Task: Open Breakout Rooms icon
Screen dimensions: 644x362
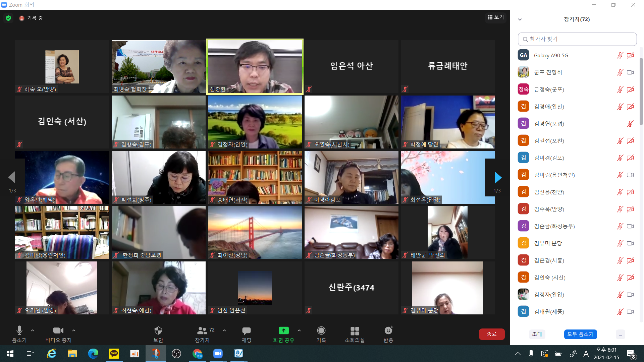Action: [x=355, y=331]
